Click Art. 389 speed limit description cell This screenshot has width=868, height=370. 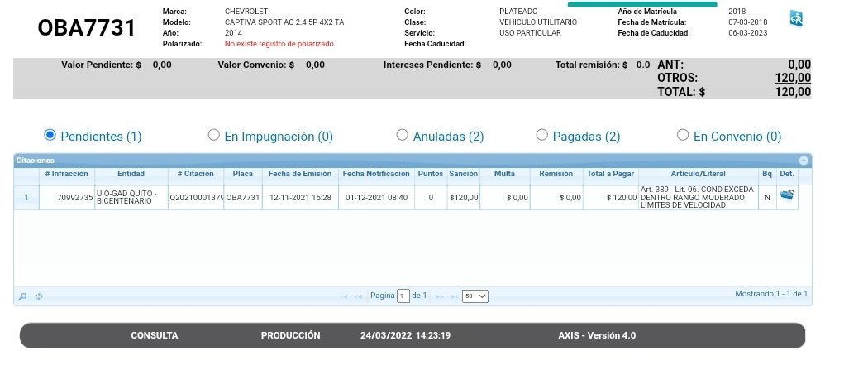click(x=698, y=197)
